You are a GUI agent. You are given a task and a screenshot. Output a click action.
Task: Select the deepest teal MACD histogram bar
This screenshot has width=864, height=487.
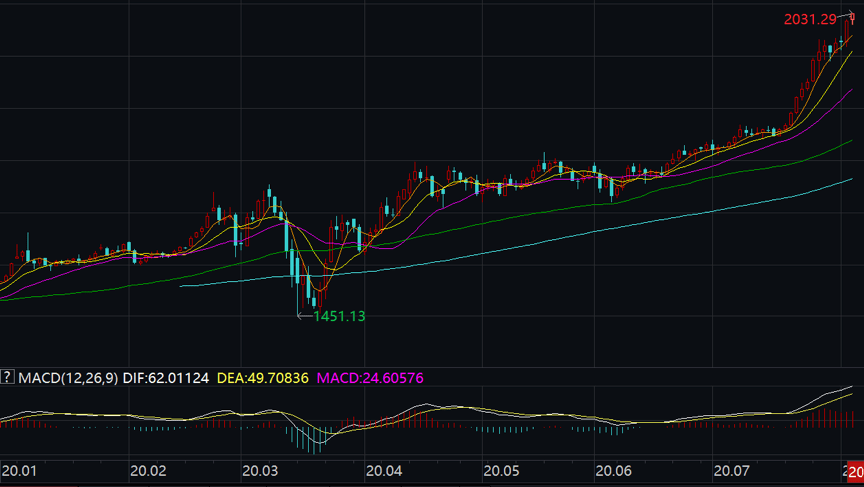(x=314, y=440)
